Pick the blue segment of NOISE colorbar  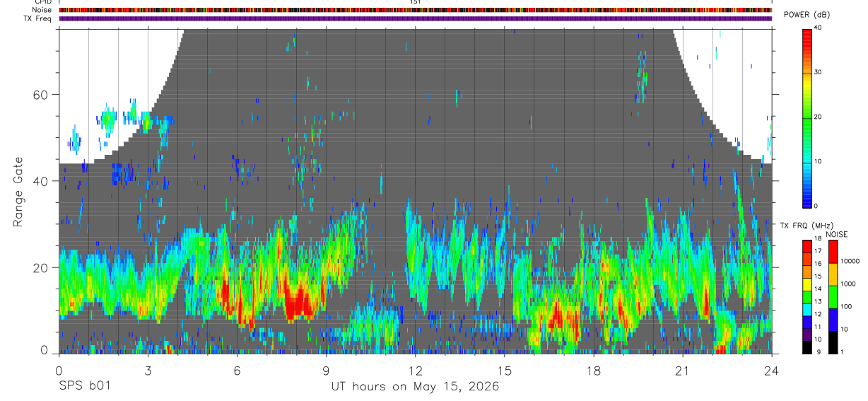click(x=833, y=320)
